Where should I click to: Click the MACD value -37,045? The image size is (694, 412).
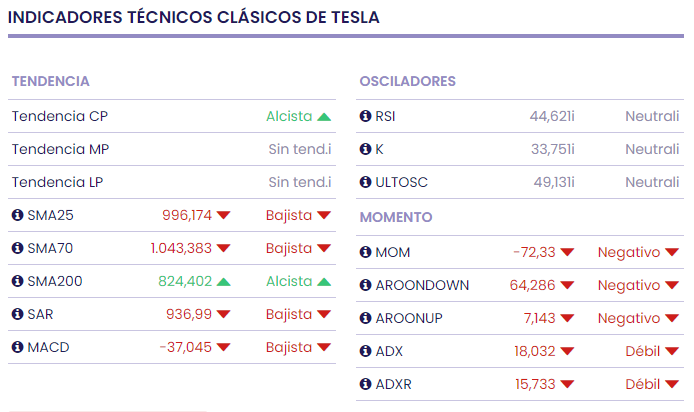(185, 347)
